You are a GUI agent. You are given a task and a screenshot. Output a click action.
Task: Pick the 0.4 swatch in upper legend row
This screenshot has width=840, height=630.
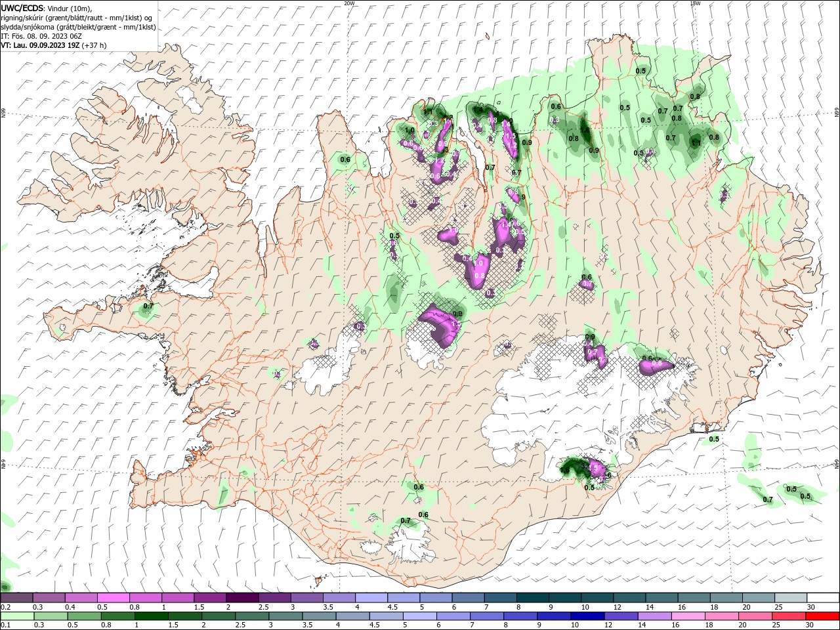[x=81, y=598]
